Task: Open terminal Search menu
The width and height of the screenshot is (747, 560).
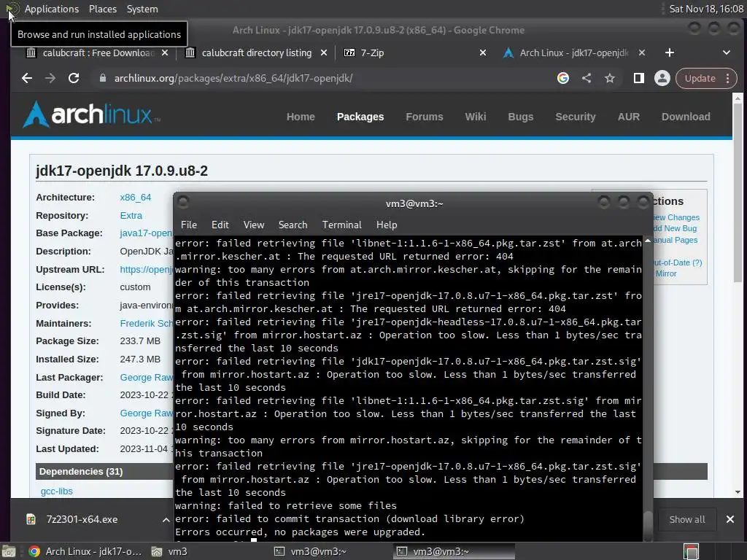Action: 293,225
